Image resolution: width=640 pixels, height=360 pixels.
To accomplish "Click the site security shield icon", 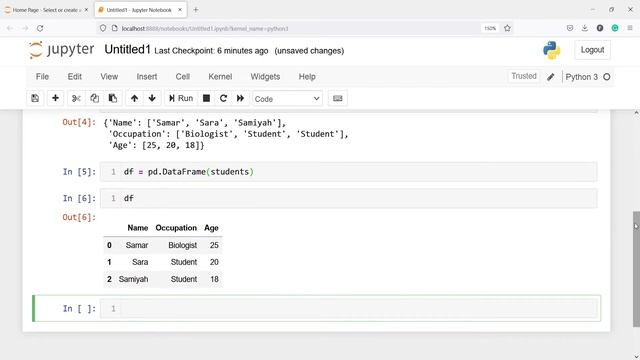I will pos(103,28).
